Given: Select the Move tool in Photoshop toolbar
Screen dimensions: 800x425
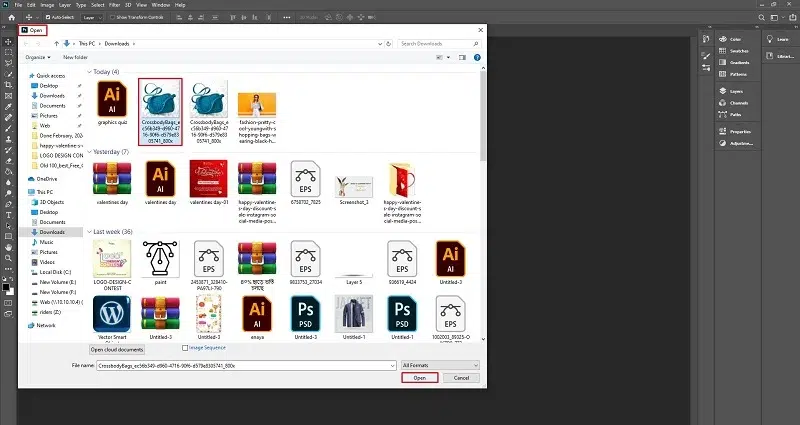Looking at the screenshot, I should point(8,41).
